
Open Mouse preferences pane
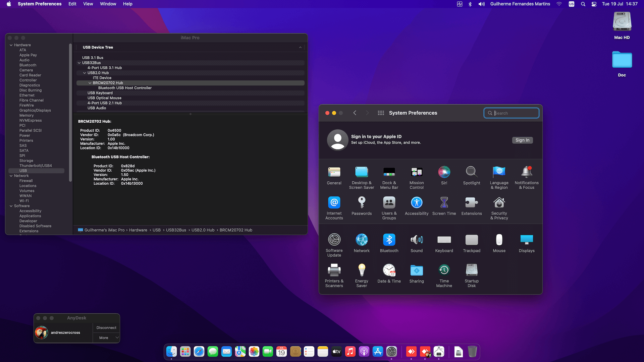499,243
